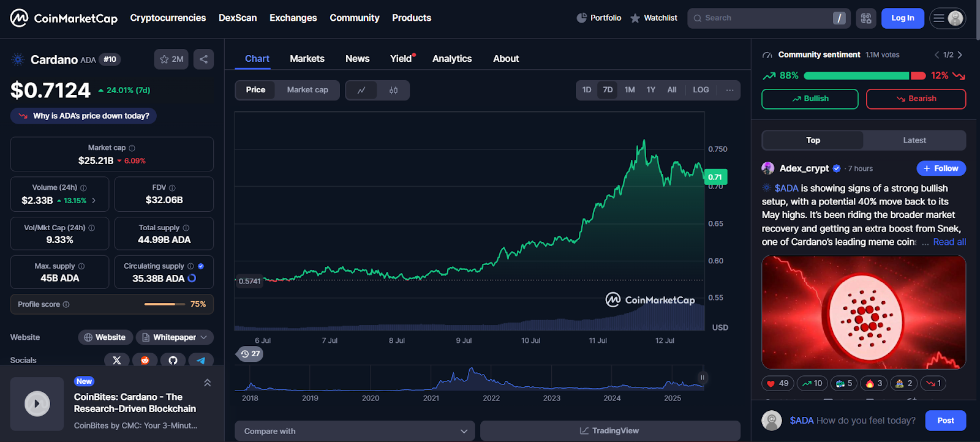Screen dimensions: 980x442
Task: Click the Search input field
Action: click(769, 18)
